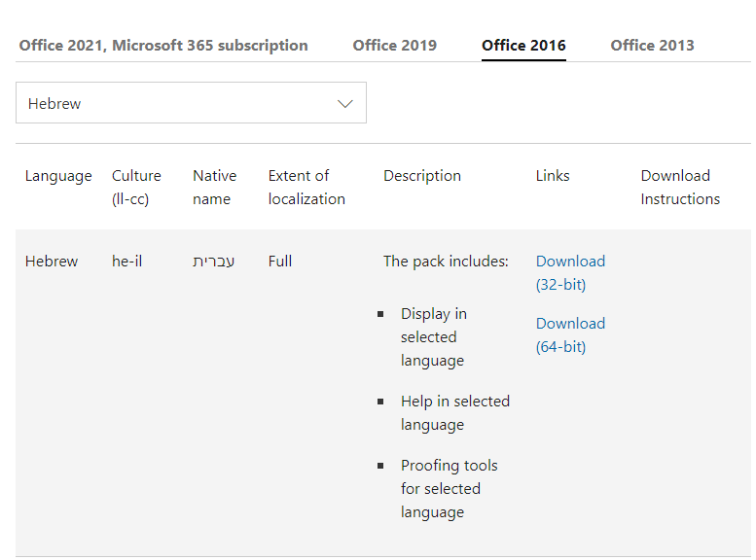Click the chevron arrow in the language selector

pyautogui.click(x=344, y=103)
